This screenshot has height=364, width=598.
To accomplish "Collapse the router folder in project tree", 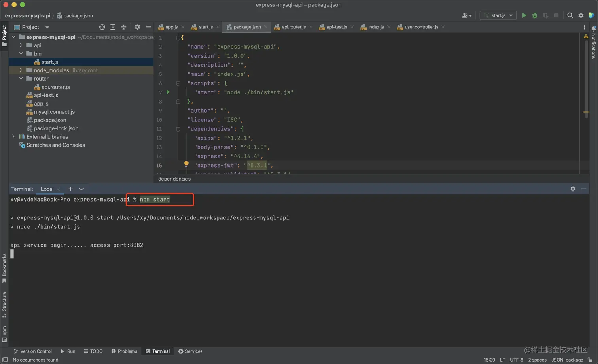I will [21, 79].
